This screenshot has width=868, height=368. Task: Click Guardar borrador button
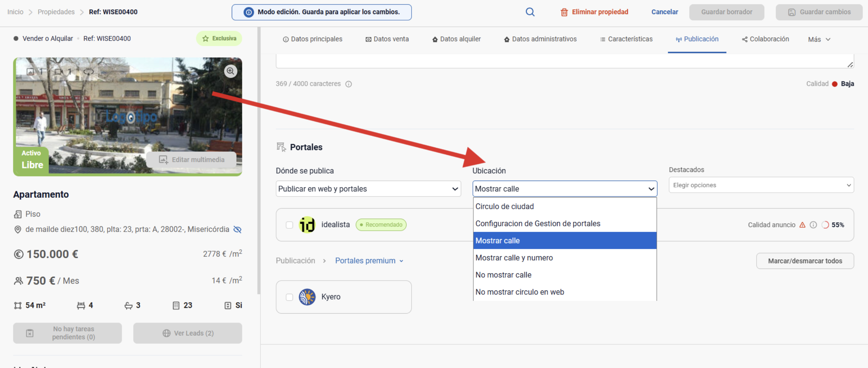coord(727,12)
